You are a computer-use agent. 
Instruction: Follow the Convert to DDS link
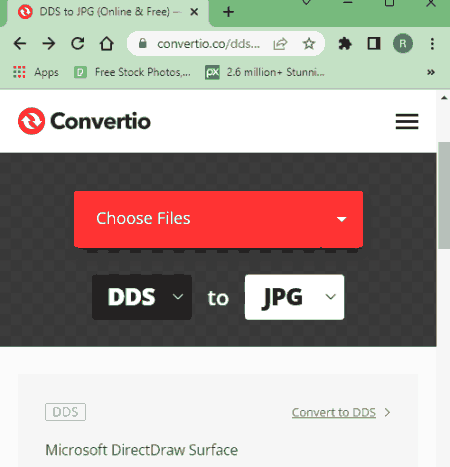(x=334, y=412)
